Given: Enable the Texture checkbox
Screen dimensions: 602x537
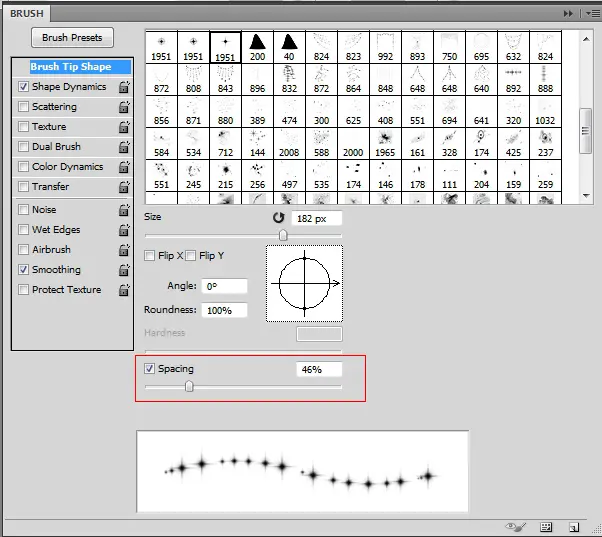Looking at the screenshot, I should tap(23, 127).
